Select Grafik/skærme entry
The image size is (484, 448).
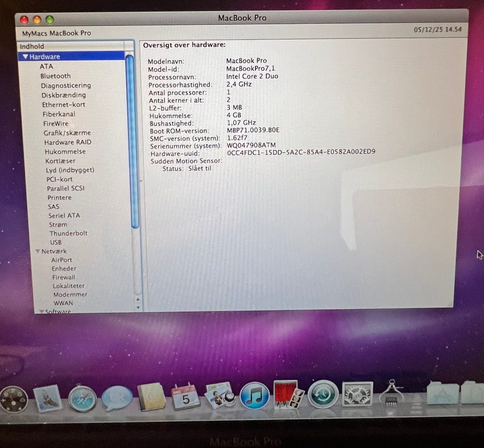(x=67, y=133)
